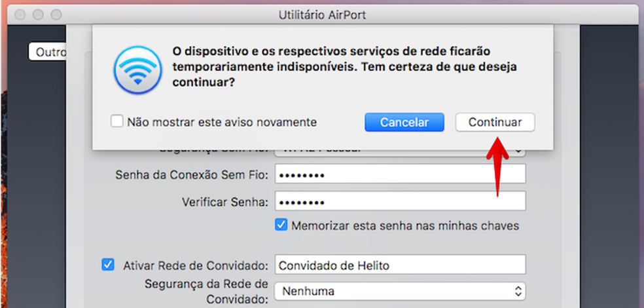Click the partially hidden Outro button
The image size is (644, 308).
(50, 52)
